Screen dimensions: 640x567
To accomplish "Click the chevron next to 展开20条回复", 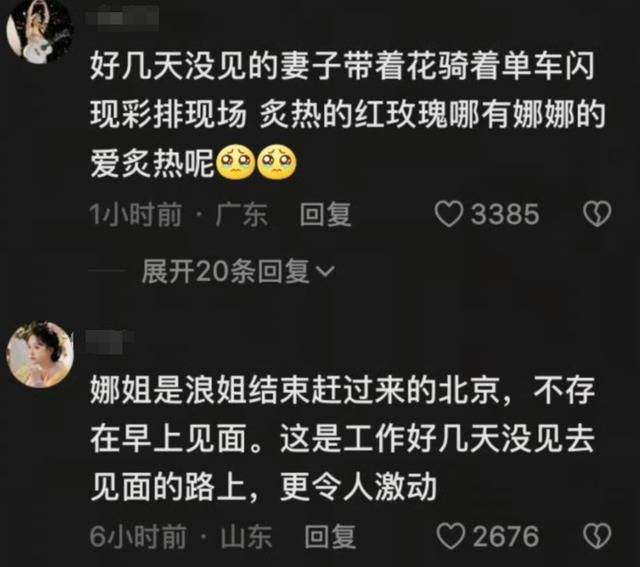I will pyautogui.click(x=325, y=271).
